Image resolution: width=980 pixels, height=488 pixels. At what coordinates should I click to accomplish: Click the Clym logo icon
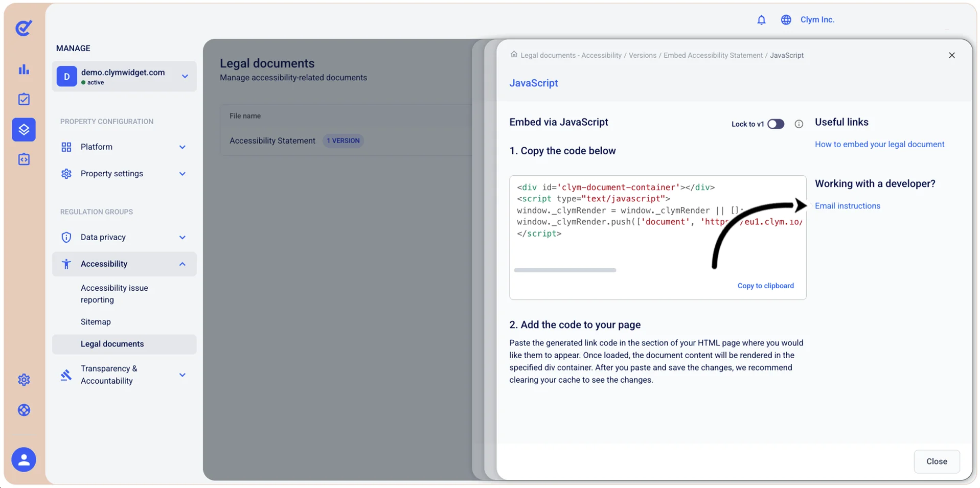point(24,28)
